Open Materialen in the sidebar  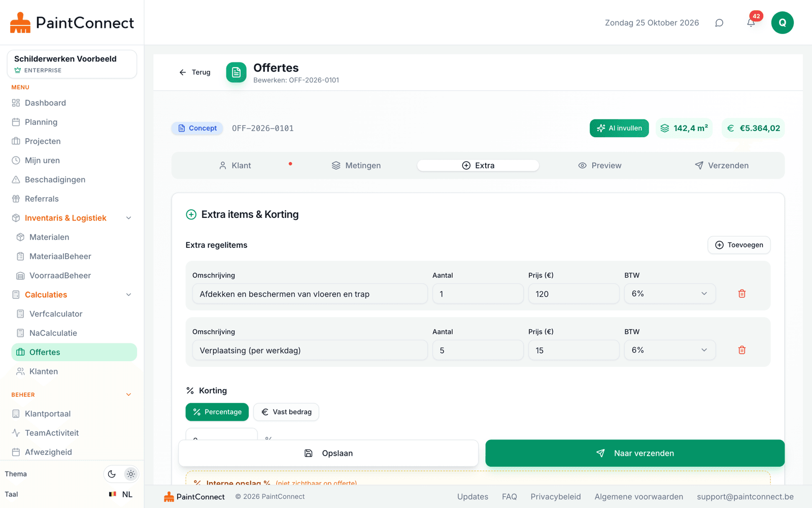pos(74,237)
